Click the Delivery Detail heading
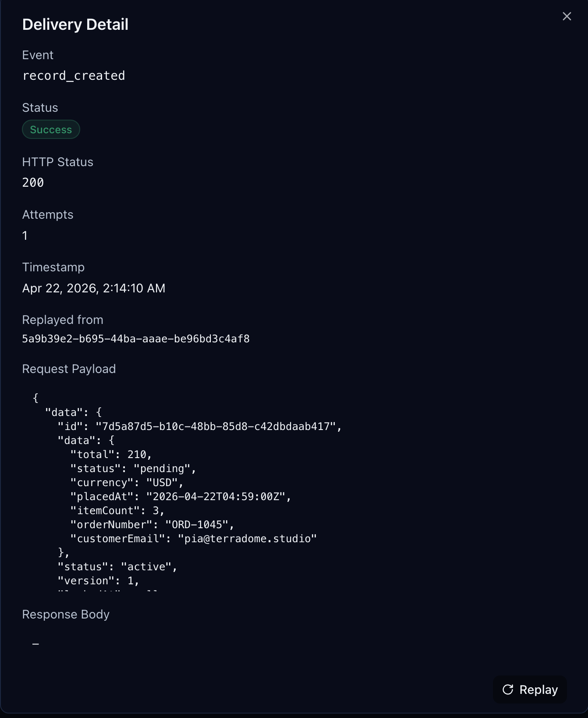Image resolution: width=588 pixels, height=718 pixels. point(75,25)
